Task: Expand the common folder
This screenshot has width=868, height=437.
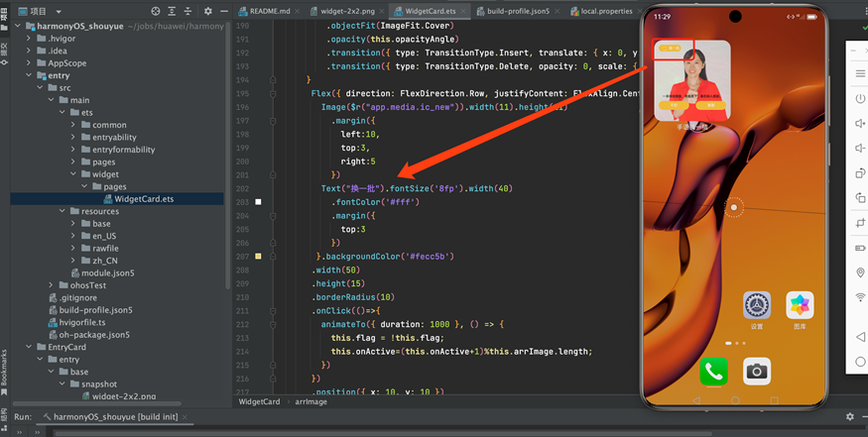Action: point(73,125)
